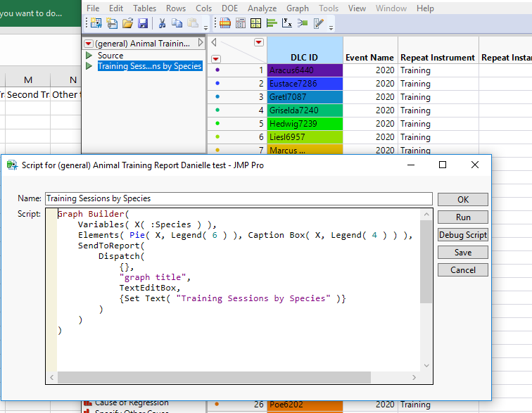
Task: Click the Fit Y by X icon
Action: click(x=287, y=23)
